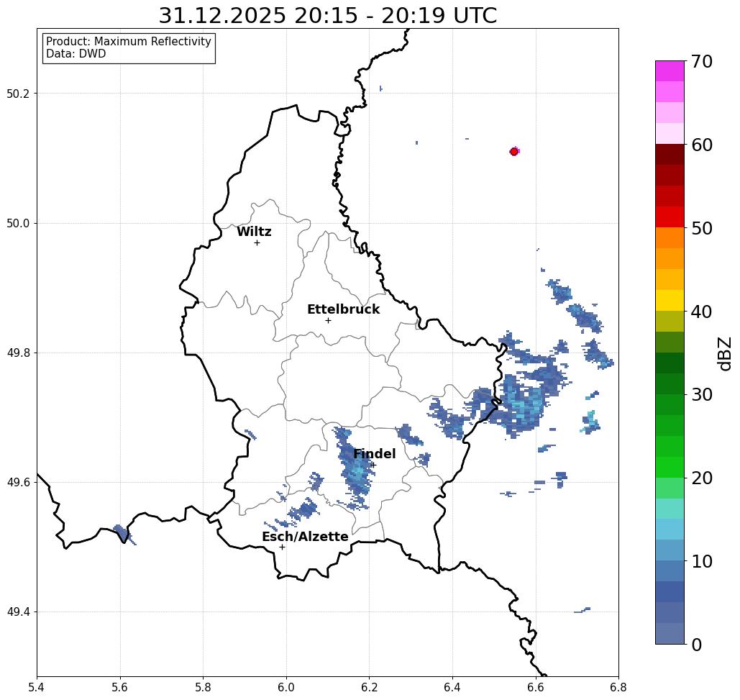
Task: Click the Ettelbruck city label
Action: [344, 309]
